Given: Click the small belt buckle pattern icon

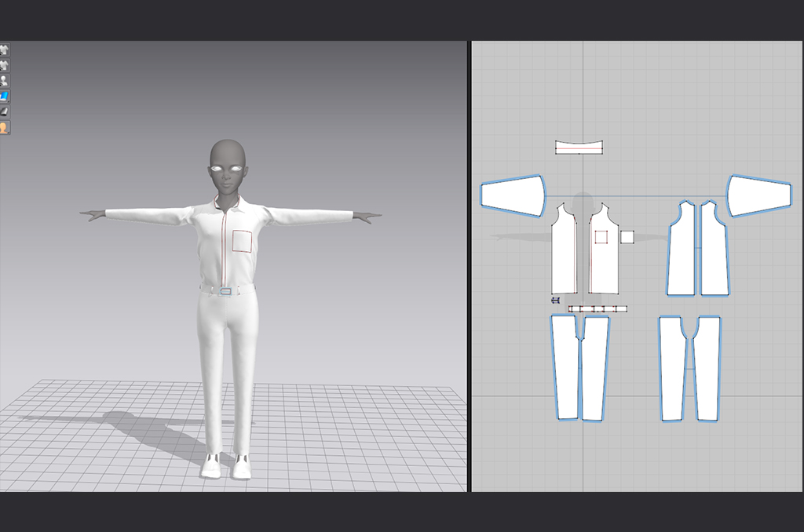Looking at the screenshot, I should pyautogui.click(x=556, y=301).
